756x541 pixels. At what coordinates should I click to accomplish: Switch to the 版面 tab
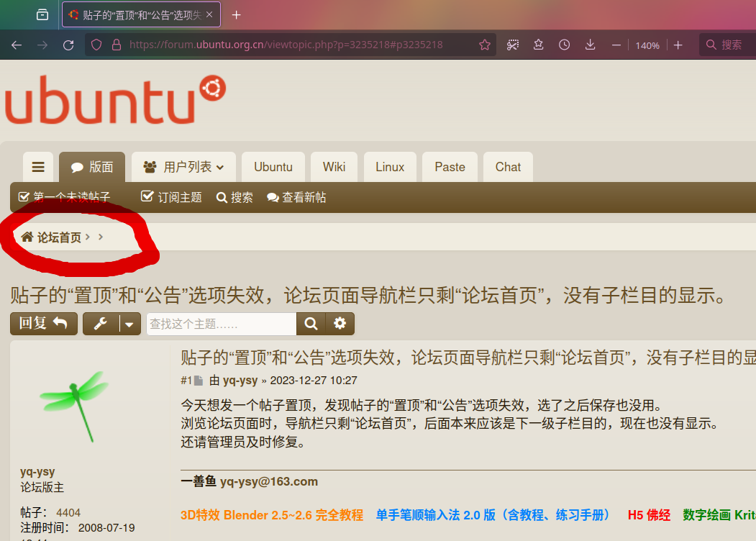(x=92, y=167)
